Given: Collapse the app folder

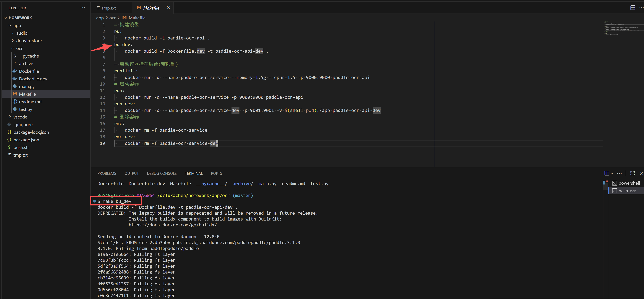Looking at the screenshot, I should tap(10, 25).
